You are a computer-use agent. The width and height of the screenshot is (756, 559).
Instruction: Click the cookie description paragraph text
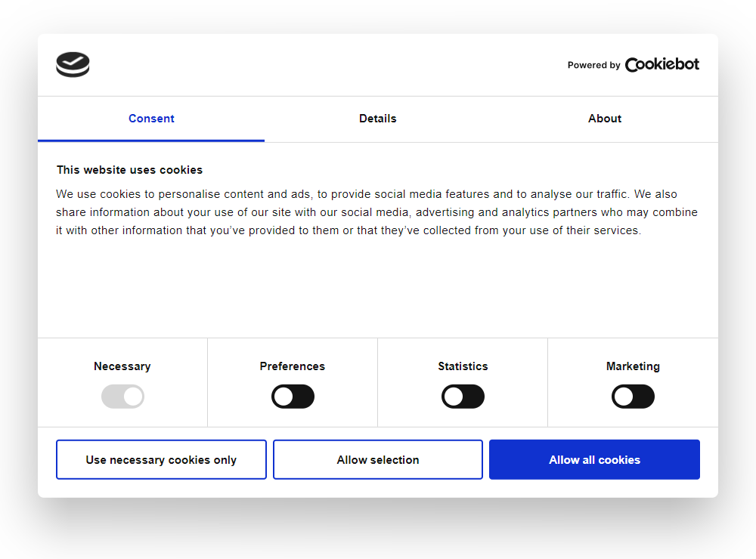[x=376, y=212]
